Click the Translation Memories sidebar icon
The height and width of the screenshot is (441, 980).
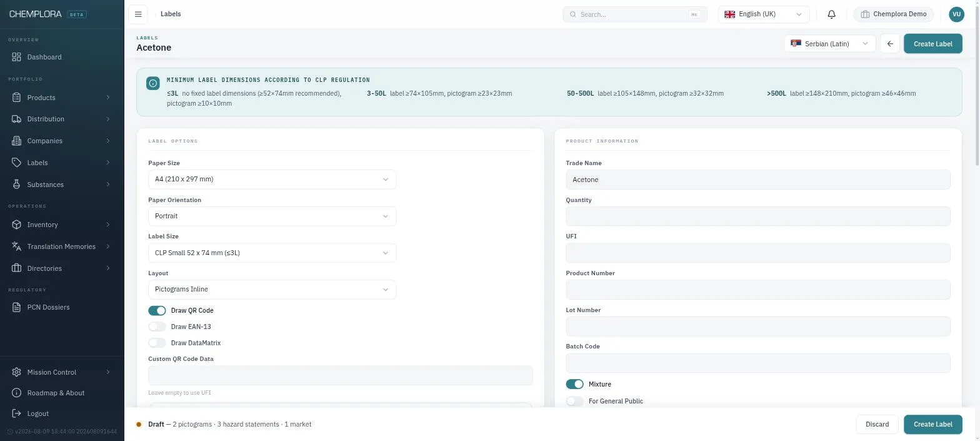pyautogui.click(x=17, y=246)
